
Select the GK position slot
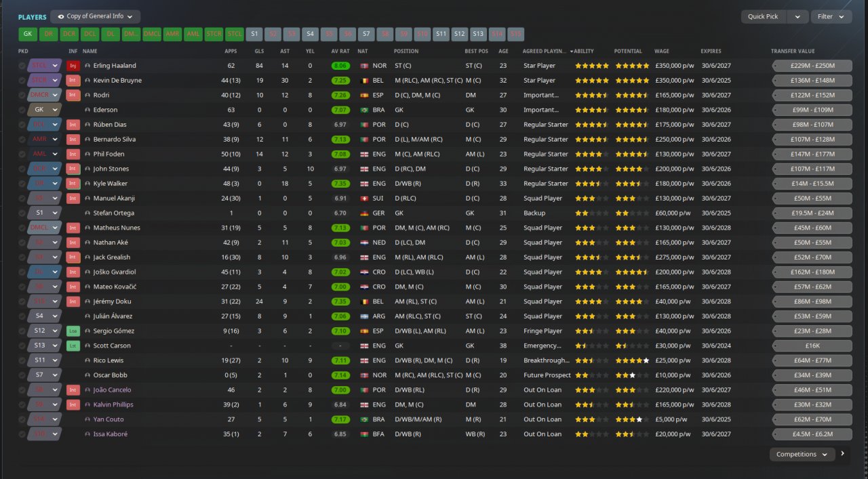28,34
